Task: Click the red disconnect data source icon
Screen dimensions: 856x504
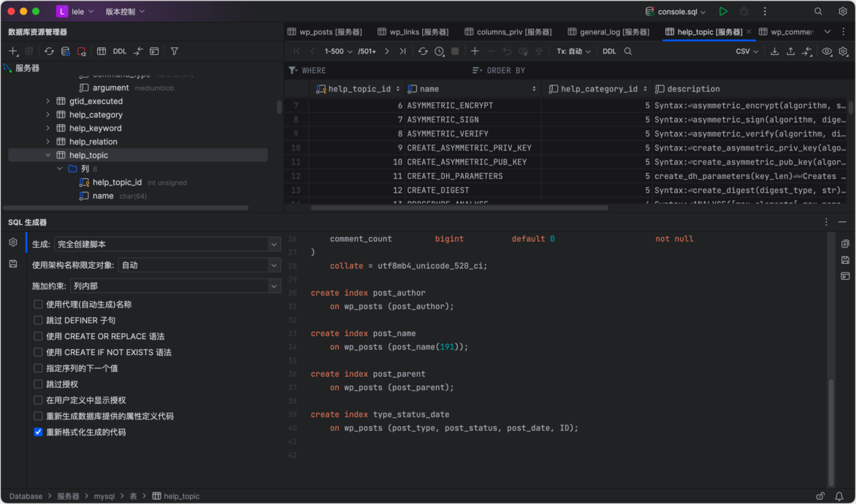Action: point(82,51)
